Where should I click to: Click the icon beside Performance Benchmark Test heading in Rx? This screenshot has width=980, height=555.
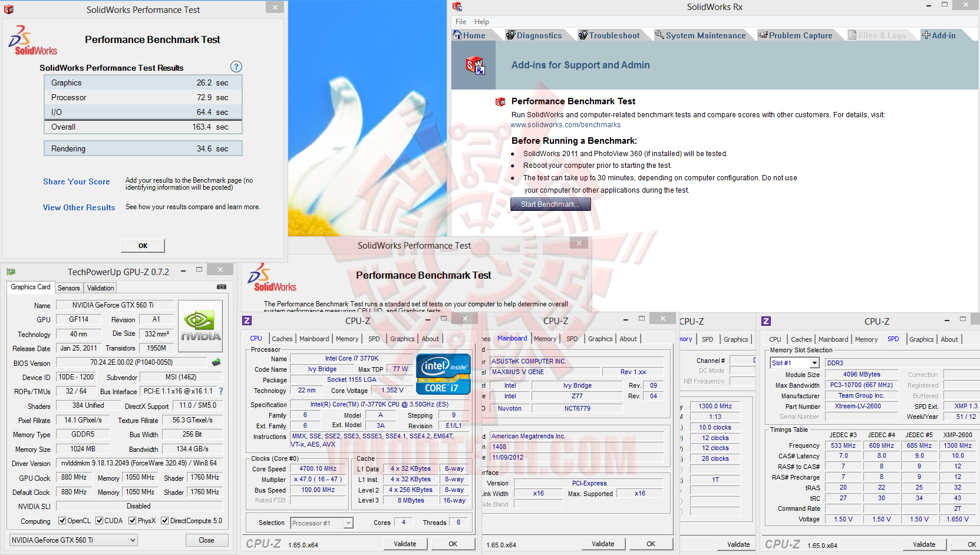(x=500, y=101)
